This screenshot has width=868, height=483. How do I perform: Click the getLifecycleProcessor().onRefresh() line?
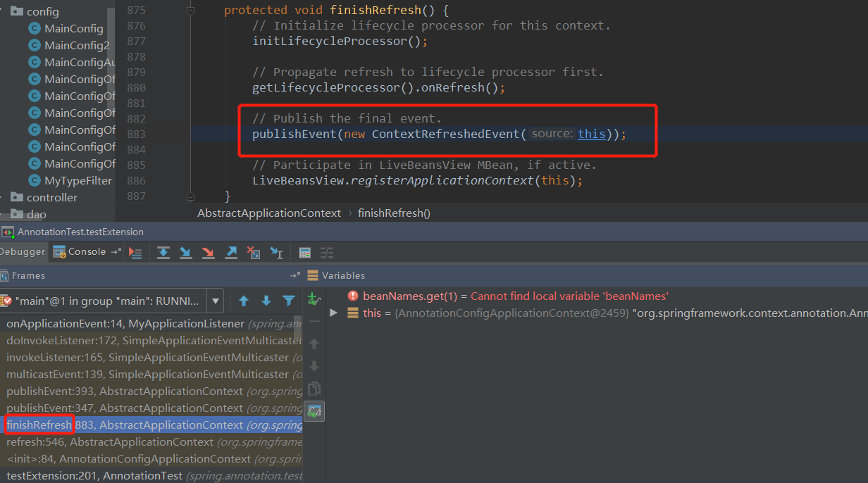pos(379,88)
